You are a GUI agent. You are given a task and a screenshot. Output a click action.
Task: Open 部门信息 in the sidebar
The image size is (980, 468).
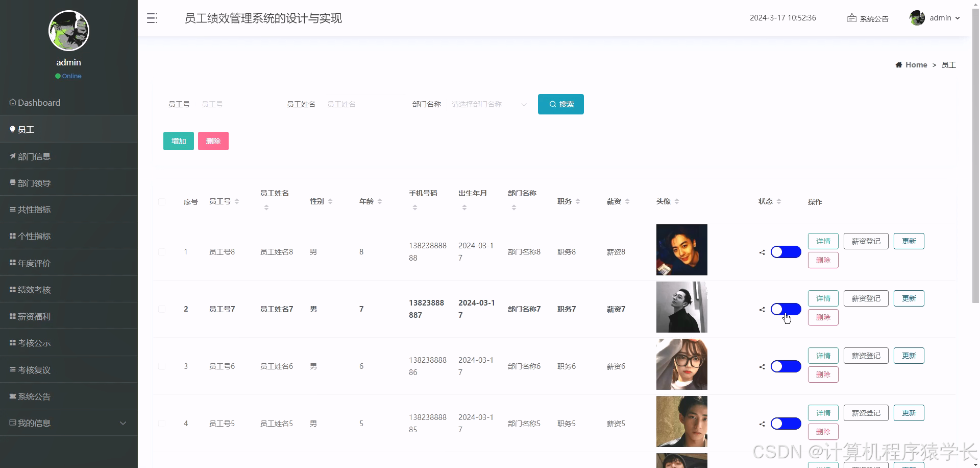pos(69,156)
